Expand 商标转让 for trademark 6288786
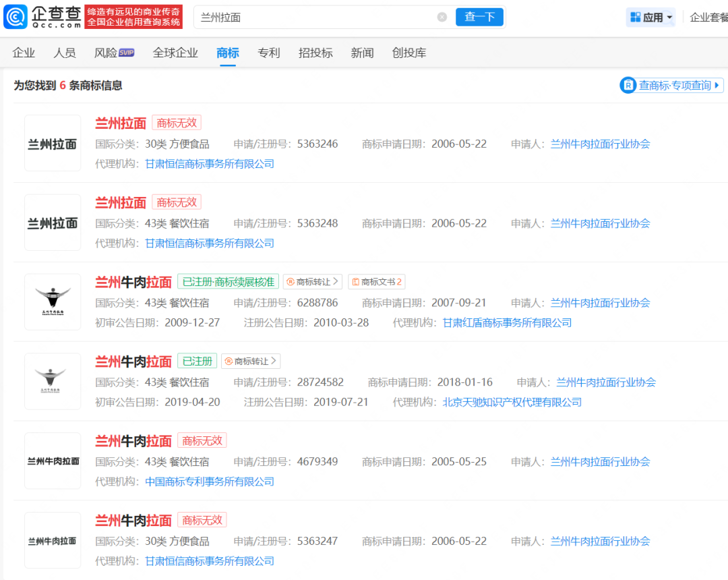Viewport: 728px width, 580px height. point(313,282)
